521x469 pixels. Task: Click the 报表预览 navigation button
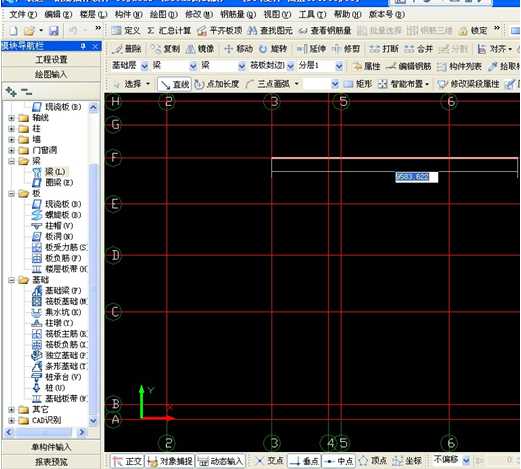pyautogui.click(x=51, y=462)
